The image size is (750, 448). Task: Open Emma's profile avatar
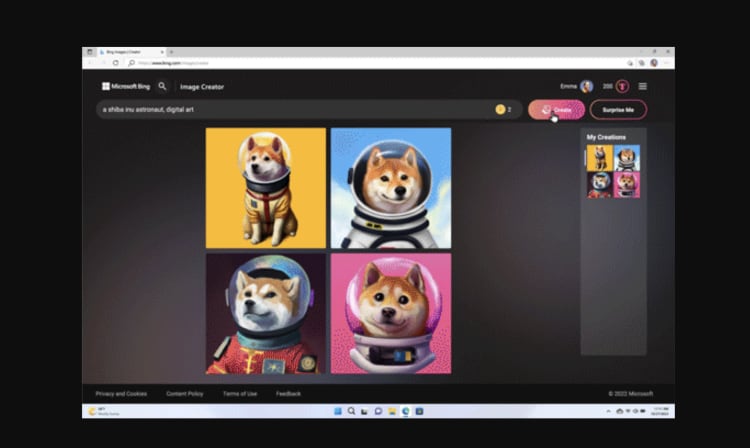(x=586, y=87)
